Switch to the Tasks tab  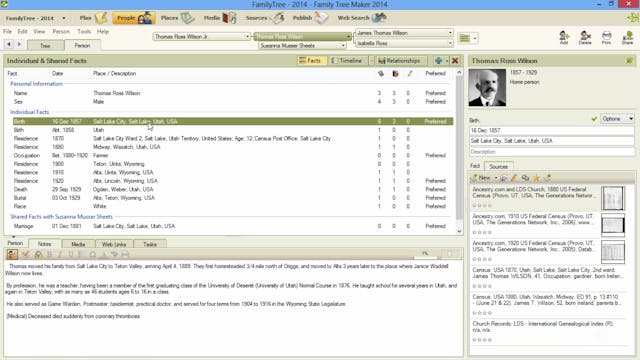[x=150, y=244]
